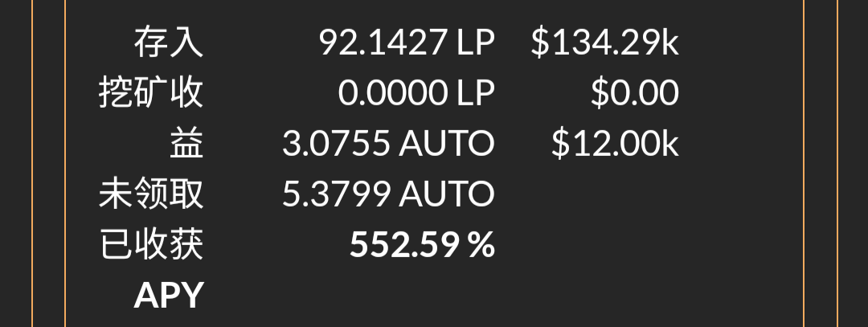Click the 存入 deposit label
Screen dimensions: 868x327
pos(169,42)
